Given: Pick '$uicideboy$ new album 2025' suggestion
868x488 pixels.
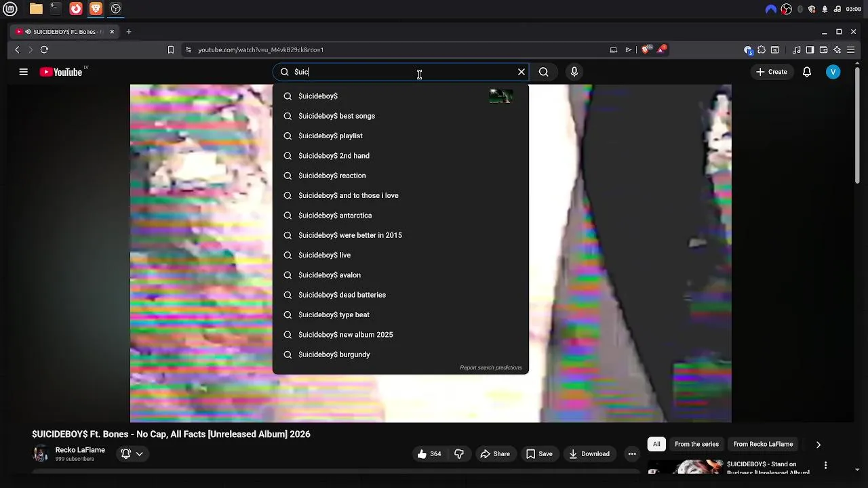Looking at the screenshot, I should coord(400,335).
